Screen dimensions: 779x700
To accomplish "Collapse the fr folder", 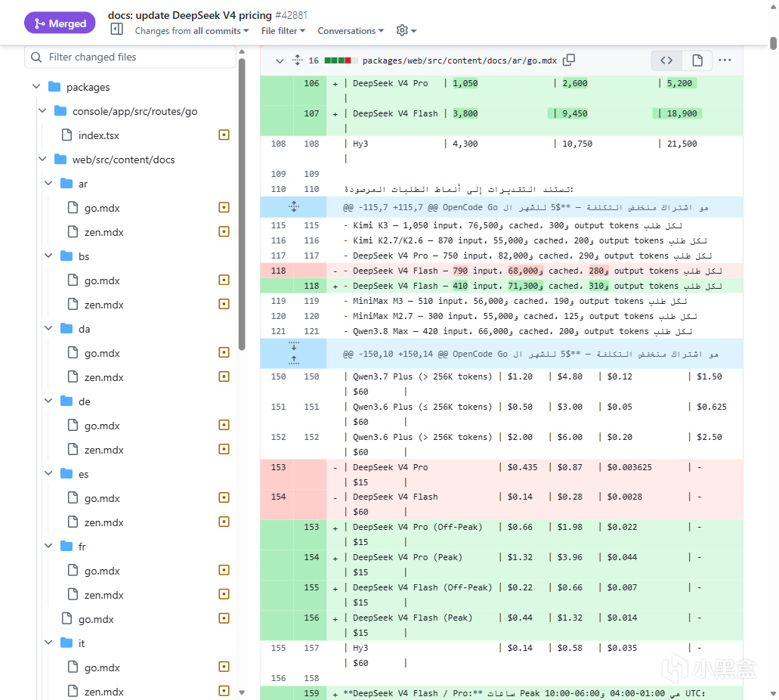I will (x=48, y=546).
